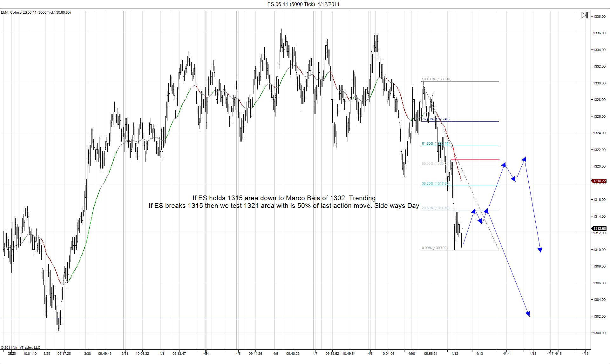The width and height of the screenshot is (610, 364).
Task: Click the 1310.00 price axis label
Action: click(x=599, y=249)
